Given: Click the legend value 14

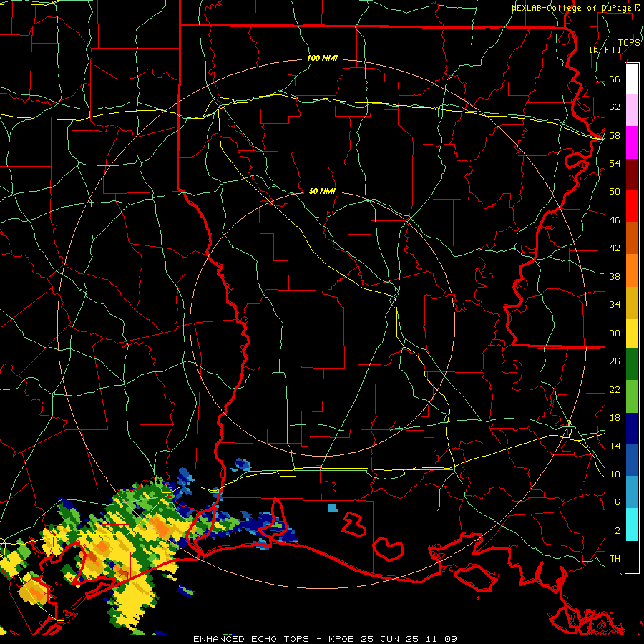Looking at the screenshot, I should [615, 446].
